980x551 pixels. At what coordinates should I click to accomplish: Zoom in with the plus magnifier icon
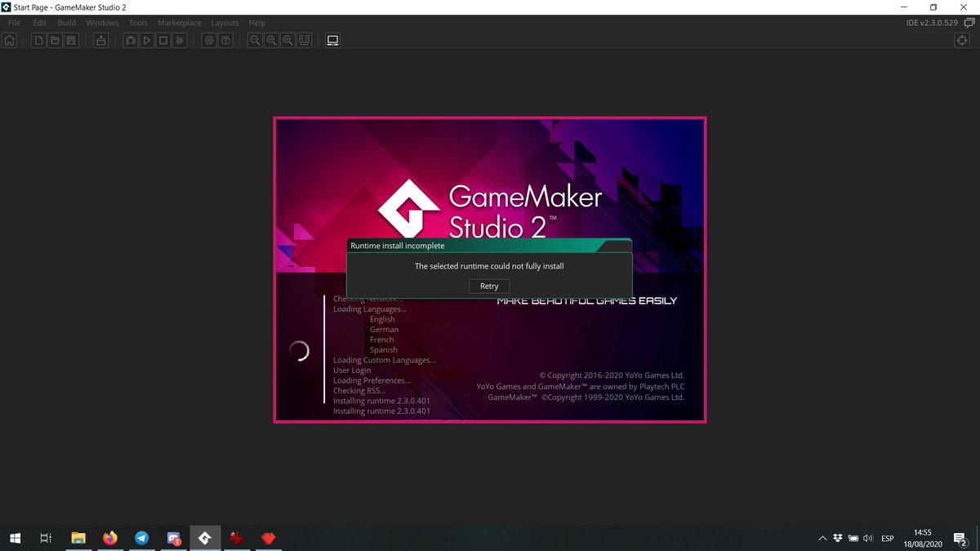(x=288, y=40)
